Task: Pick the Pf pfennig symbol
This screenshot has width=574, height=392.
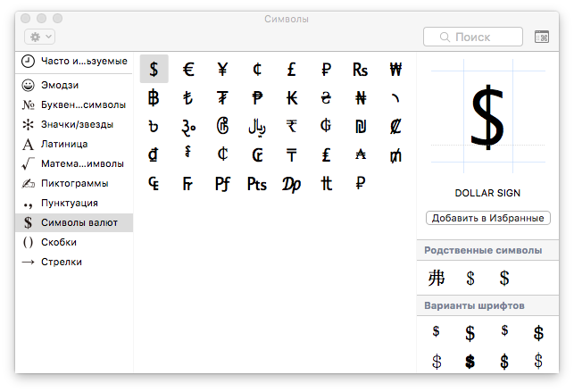Action: pos(222,184)
